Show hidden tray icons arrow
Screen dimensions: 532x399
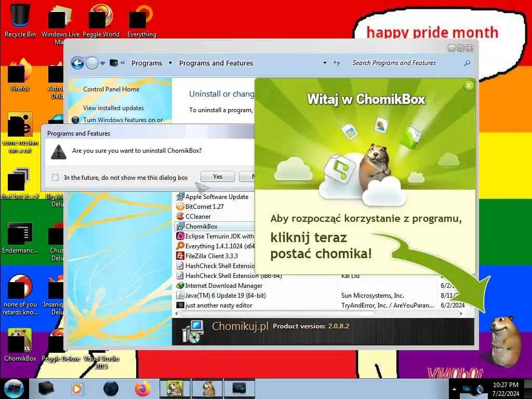tap(454, 389)
